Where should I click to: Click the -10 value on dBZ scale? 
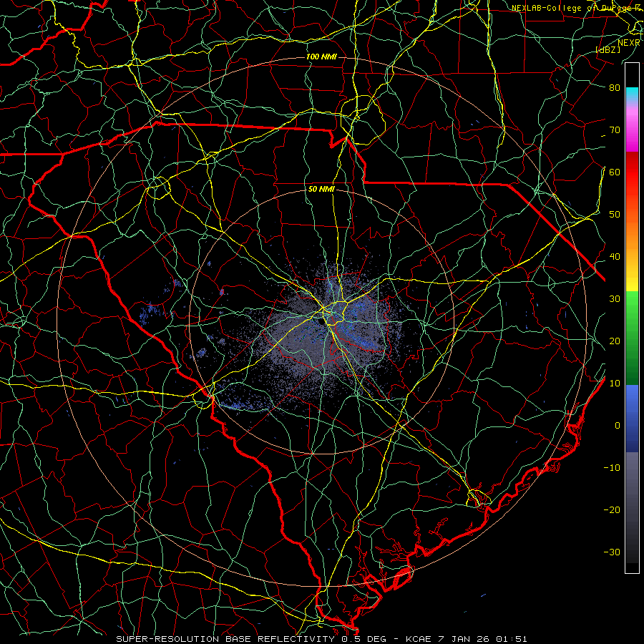point(612,467)
